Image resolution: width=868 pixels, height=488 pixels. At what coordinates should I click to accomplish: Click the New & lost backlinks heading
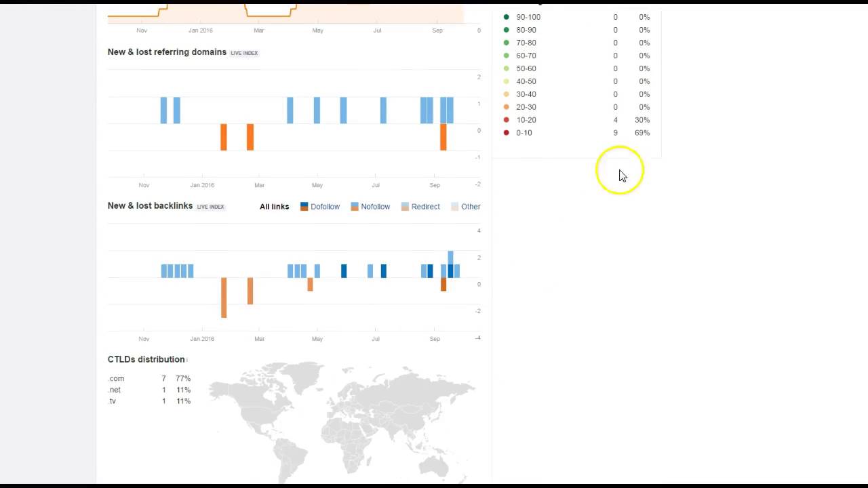(150, 206)
